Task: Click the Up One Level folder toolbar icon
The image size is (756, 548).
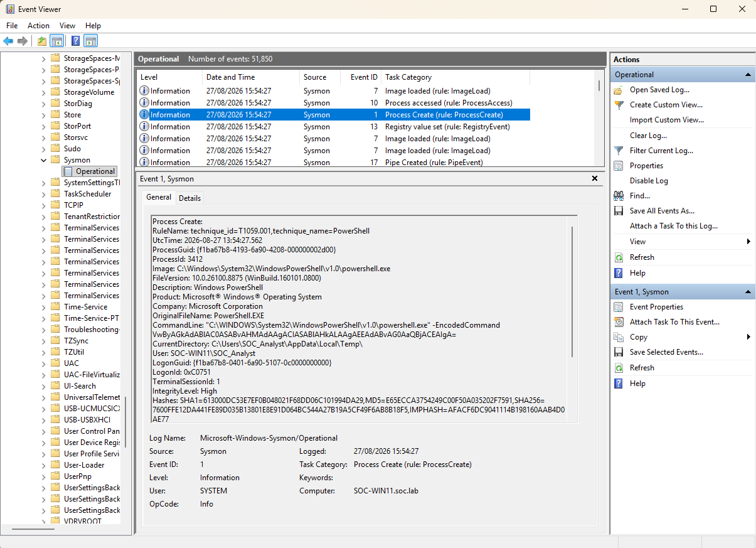Action: click(42, 41)
